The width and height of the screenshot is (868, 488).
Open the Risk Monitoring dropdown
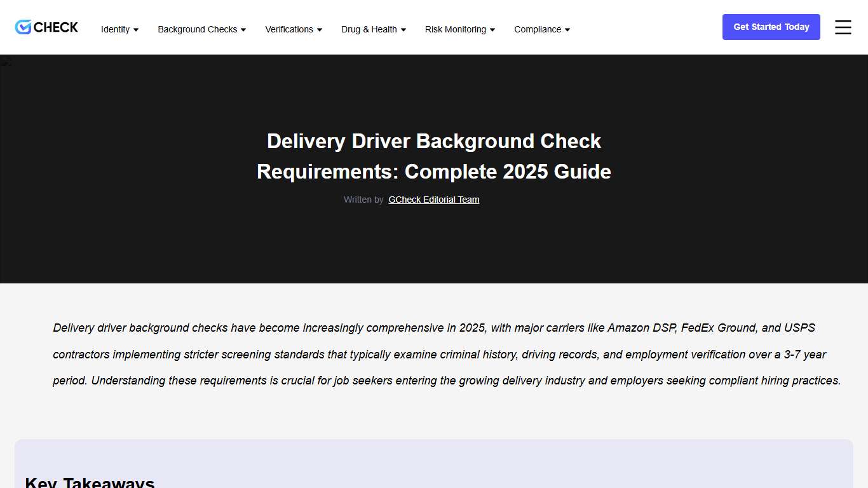492,29
